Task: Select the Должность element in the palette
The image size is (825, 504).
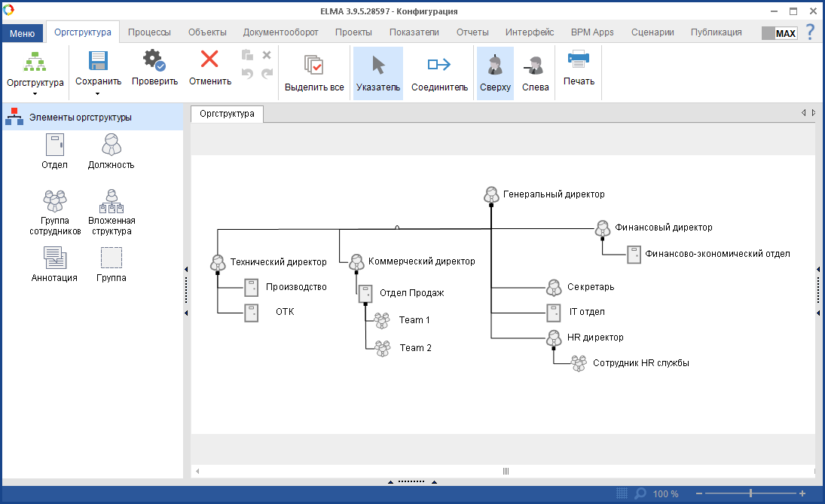Action: coord(111,145)
